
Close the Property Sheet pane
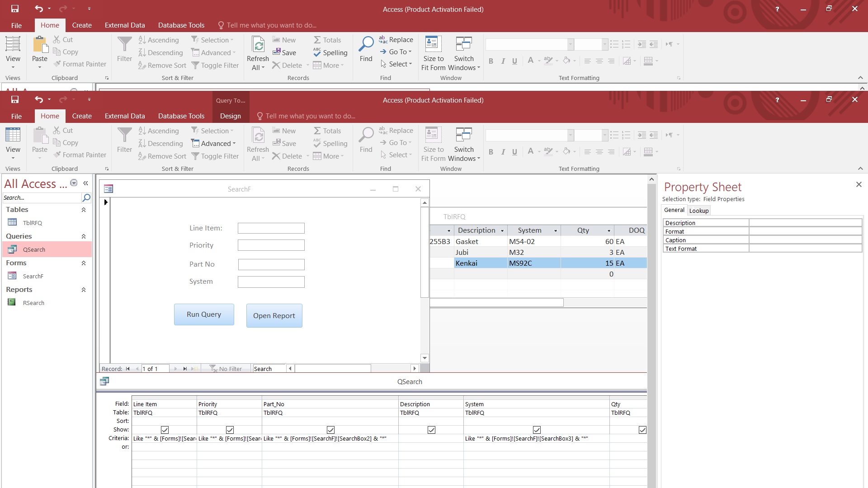click(859, 184)
